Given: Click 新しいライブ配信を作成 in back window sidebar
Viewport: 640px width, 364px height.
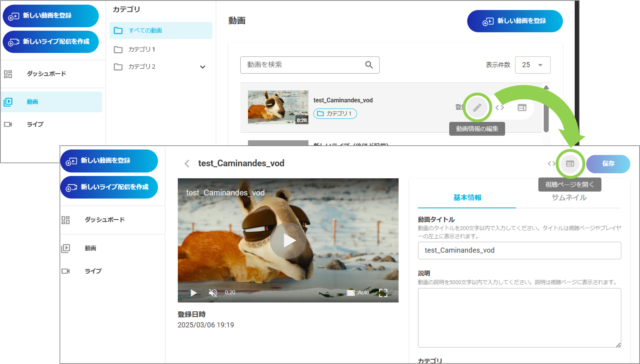Looking at the screenshot, I should [51, 42].
